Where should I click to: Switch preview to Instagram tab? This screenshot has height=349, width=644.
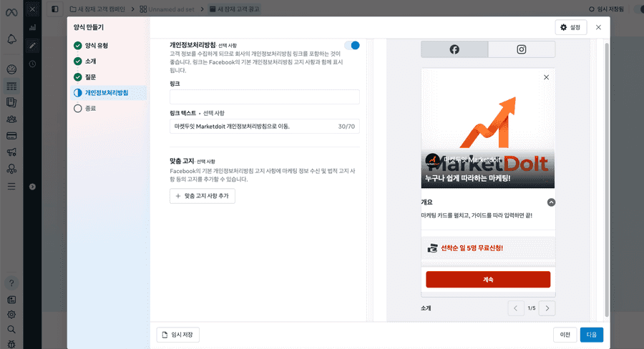[521, 49]
